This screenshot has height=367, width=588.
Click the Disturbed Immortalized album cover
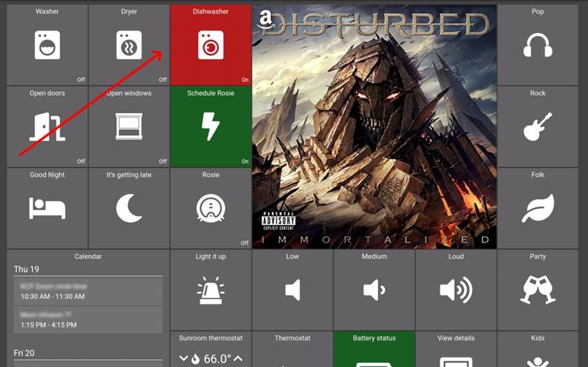(x=374, y=127)
